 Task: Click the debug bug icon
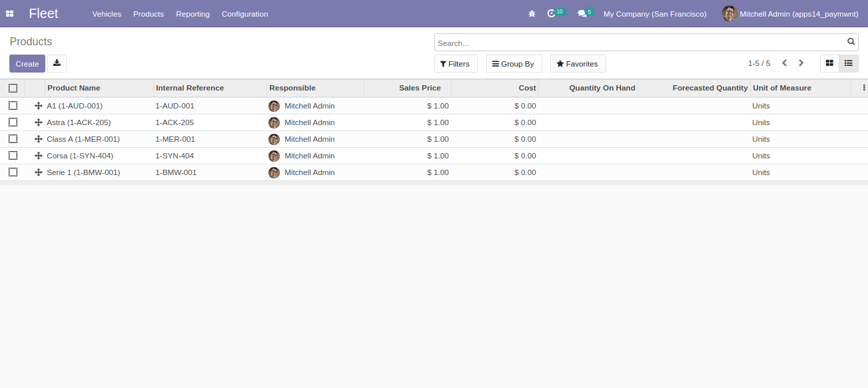(532, 14)
